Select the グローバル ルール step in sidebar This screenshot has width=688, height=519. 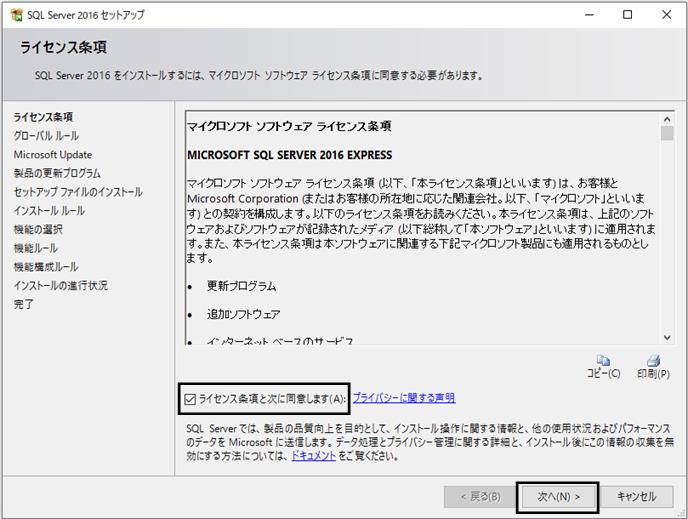pyautogui.click(x=46, y=136)
